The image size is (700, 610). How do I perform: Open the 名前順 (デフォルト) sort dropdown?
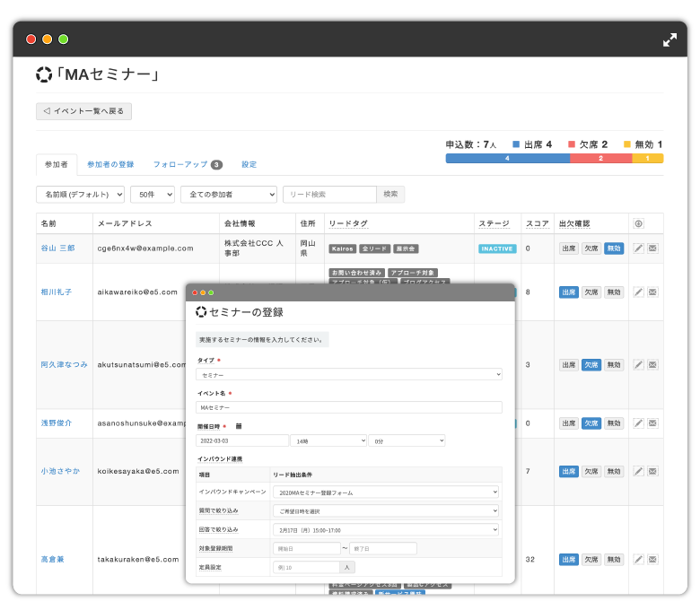tap(80, 194)
